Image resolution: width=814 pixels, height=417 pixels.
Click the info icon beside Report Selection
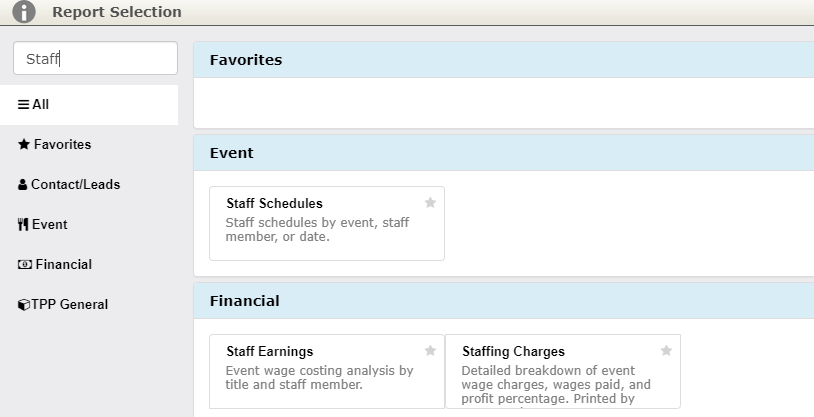(24, 11)
